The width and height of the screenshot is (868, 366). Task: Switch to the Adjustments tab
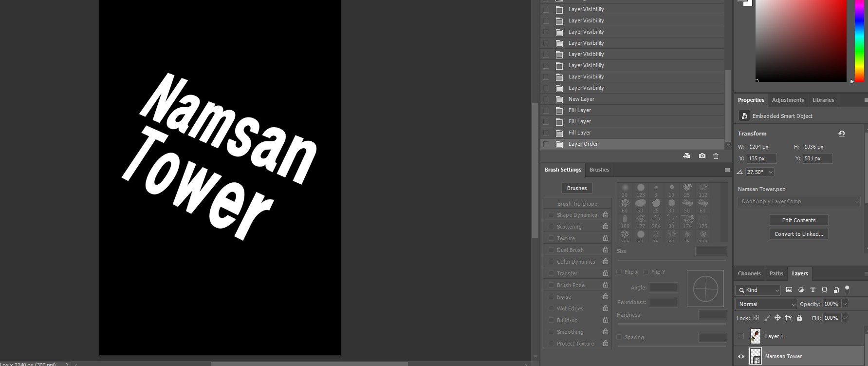tap(788, 100)
